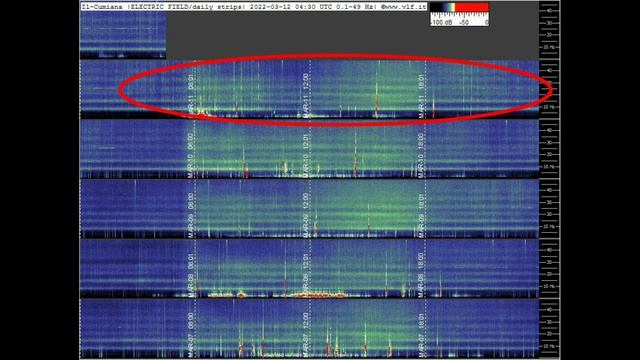Click the partial MAR-12 spectrogram strip at top

click(123, 35)
